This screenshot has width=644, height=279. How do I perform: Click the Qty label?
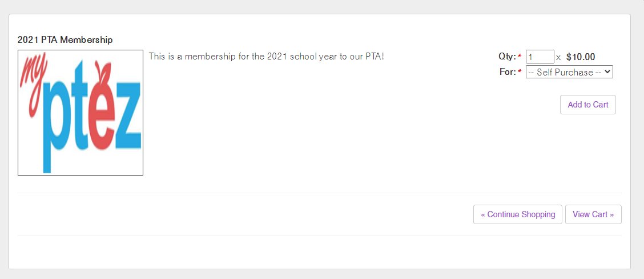click(506, 57)
